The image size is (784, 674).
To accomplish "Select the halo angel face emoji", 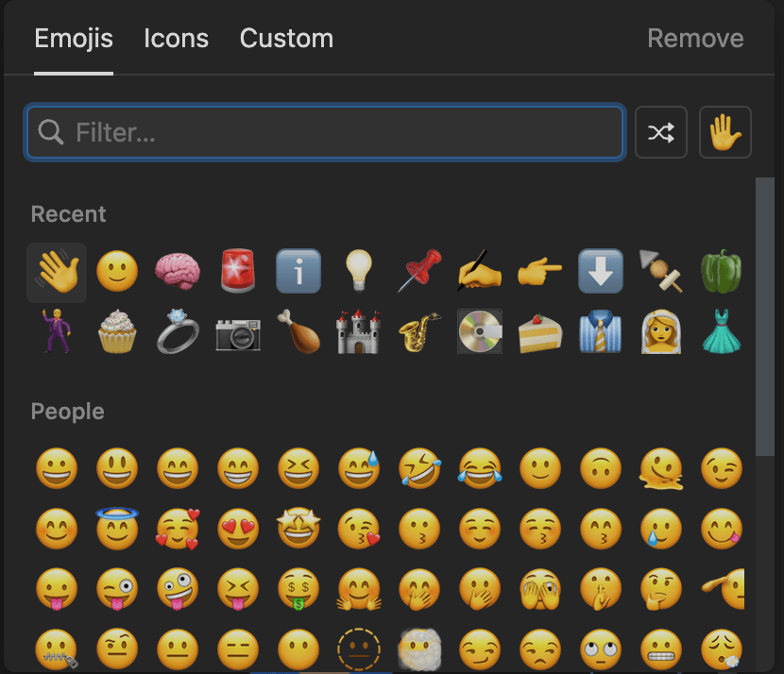I will point(117,529).
